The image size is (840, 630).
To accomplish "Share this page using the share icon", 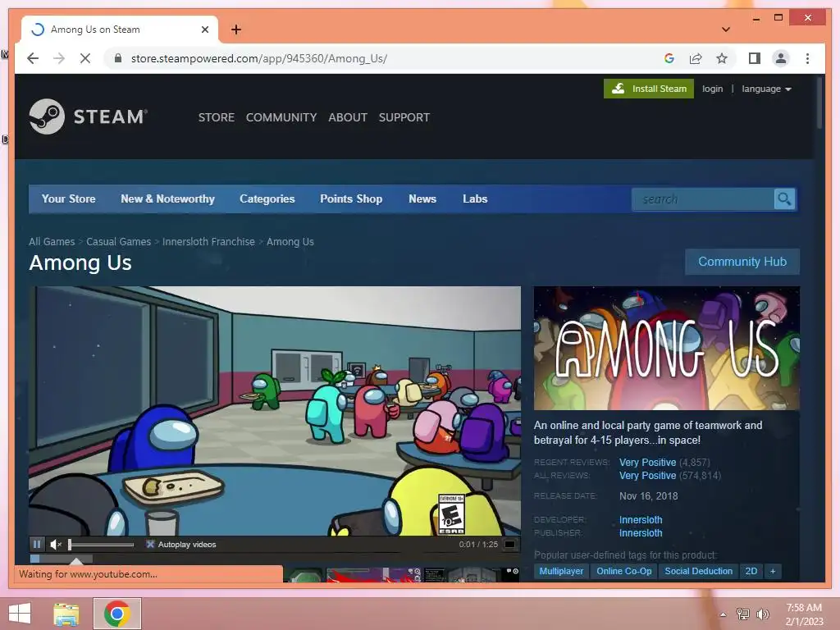I will (696, 58).
